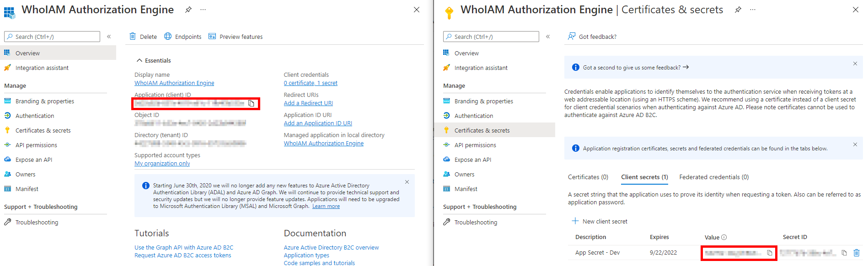Switch to Certificates (0) tab
This screenshot has width=868, height=266.
pyautogui.click(x=588, y=177)
